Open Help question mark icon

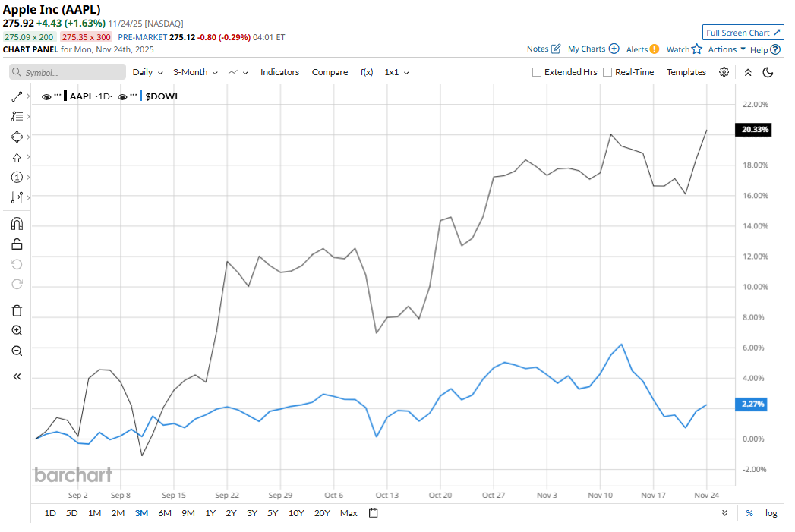tap(775, 49)
